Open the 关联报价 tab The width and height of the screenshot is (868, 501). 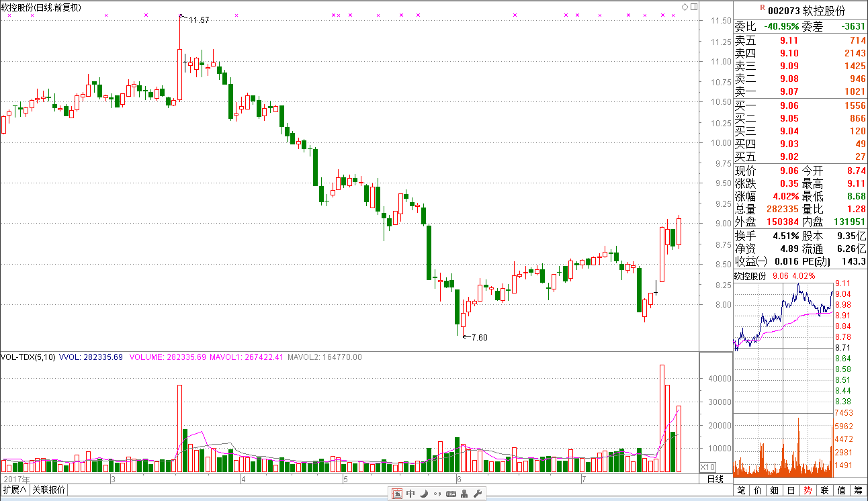pos(49,490)
